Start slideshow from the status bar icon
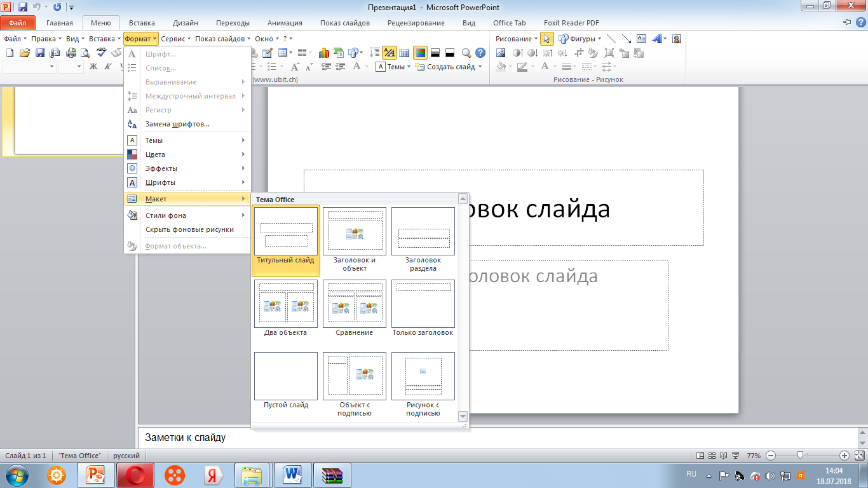The image size is (868, 488). point(734,456)
